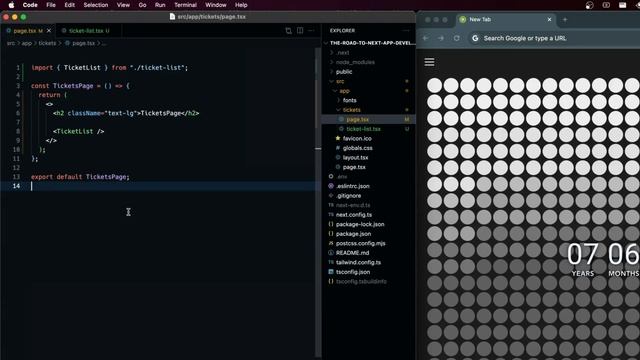Reload the browser page
Image resolution: width=640 pixels, height=360 pixels.
(456, 38)
